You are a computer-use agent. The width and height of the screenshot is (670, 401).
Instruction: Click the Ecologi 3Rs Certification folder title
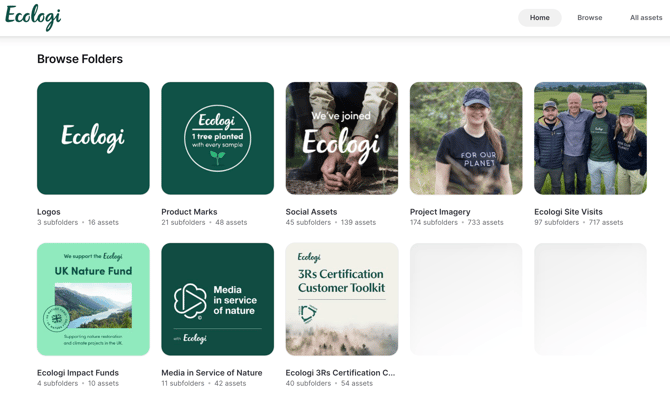point(340,373)
